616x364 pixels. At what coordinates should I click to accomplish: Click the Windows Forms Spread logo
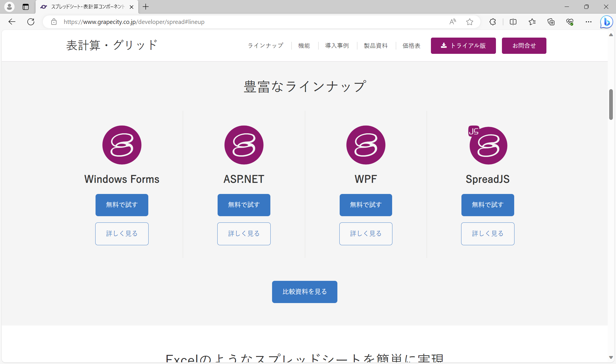coord(122,145)
